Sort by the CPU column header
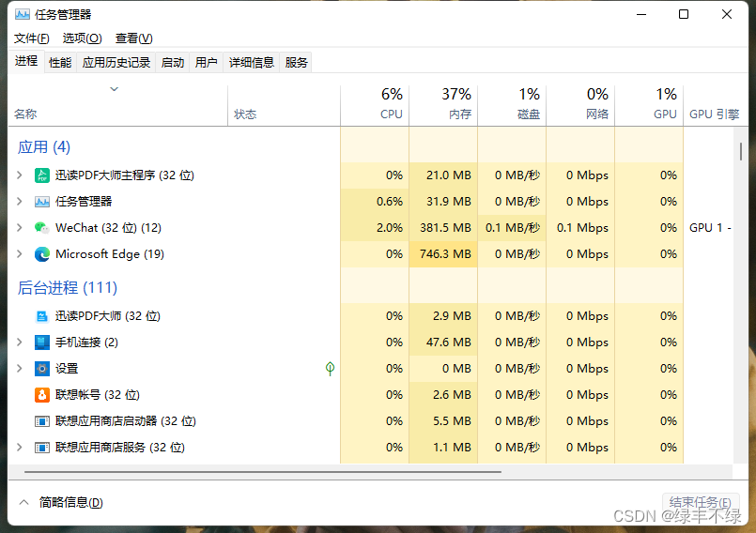The height and width of the screenshot is (533, 756). point(375,106)
